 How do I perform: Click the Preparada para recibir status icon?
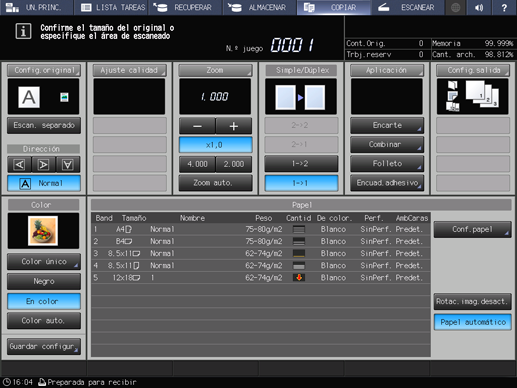coord(42,382)
